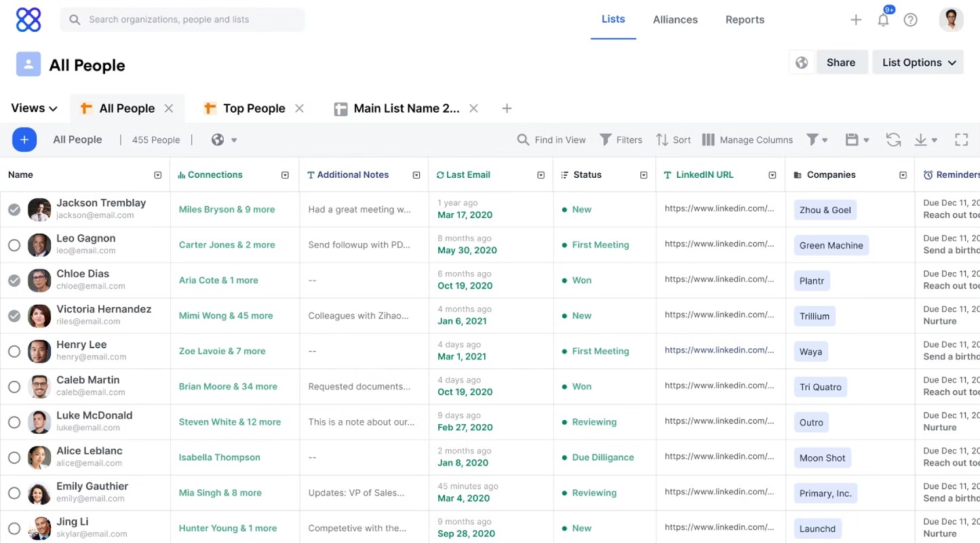The height and width of the screenshot is (543, 980).
Task: Open Manage Columns
Action: pyautogui.click(x=747, y=140)
